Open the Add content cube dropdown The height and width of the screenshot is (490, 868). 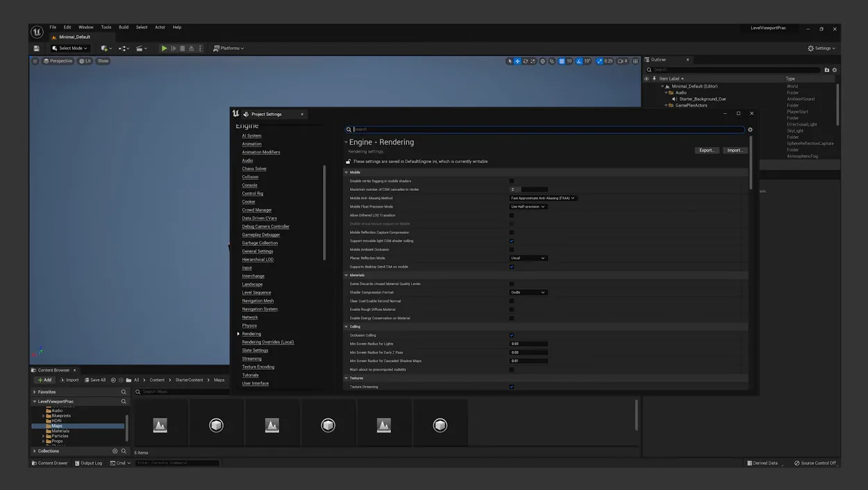click(106, 49)
